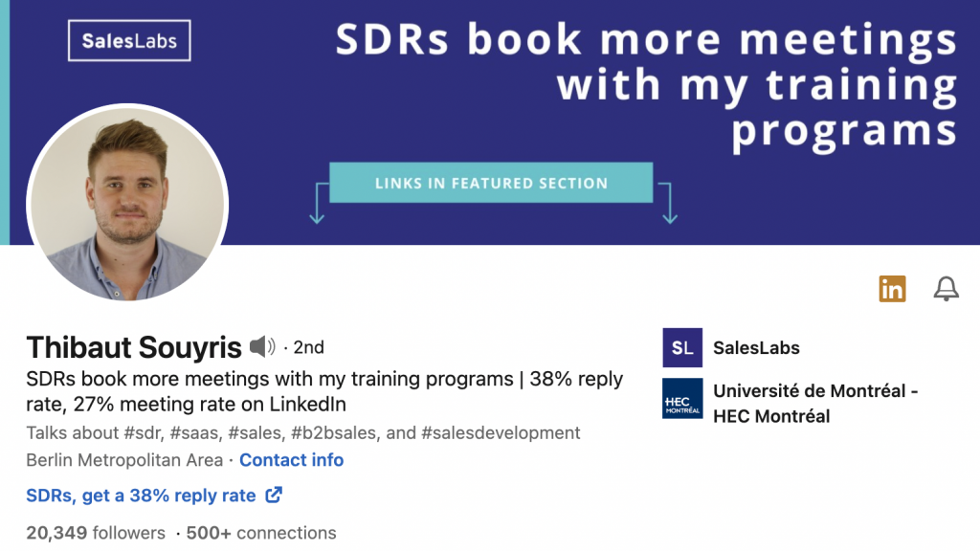
Task: Click the left down arrow in the banner
Action: pos(318,204)
